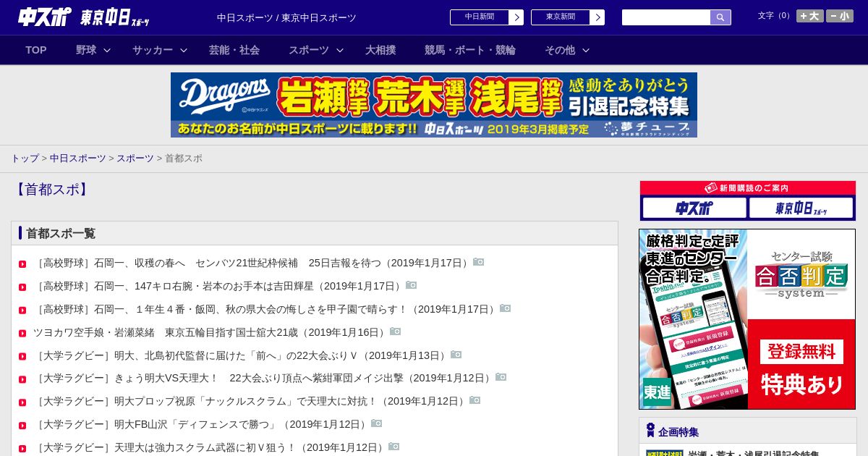
Task: Open the 東進 センター合否判定 advertisement
Action: pyautogui.click(x=747, y=319)
